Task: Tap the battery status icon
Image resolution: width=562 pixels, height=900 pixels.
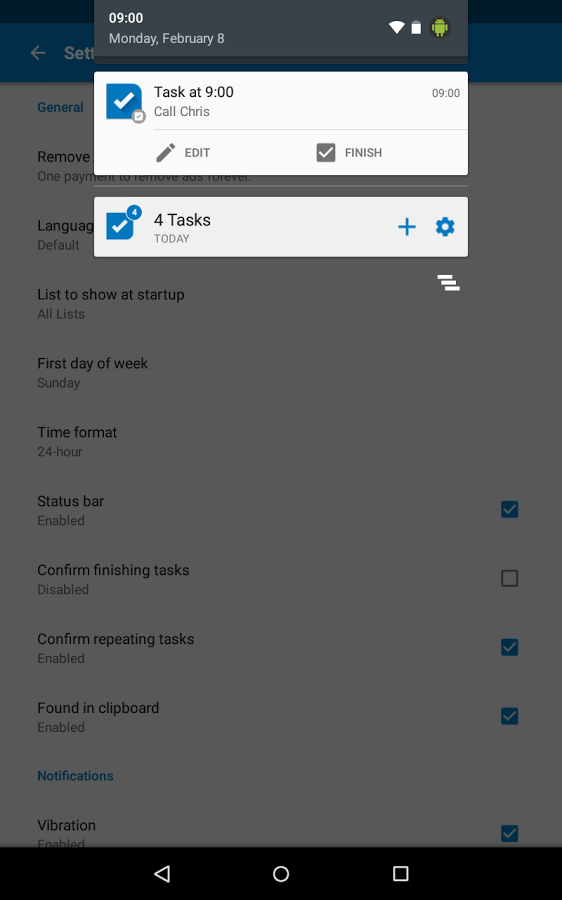Action: (416, 27)
